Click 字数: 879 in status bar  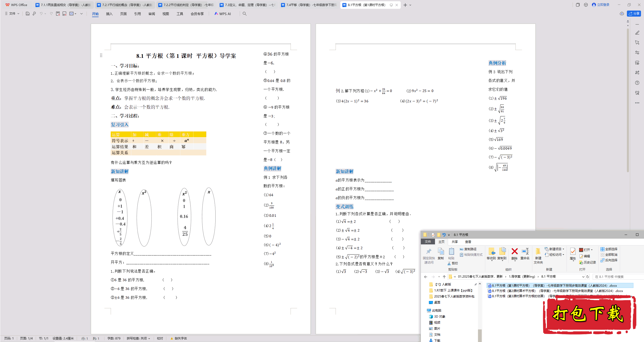pos(114,338)
